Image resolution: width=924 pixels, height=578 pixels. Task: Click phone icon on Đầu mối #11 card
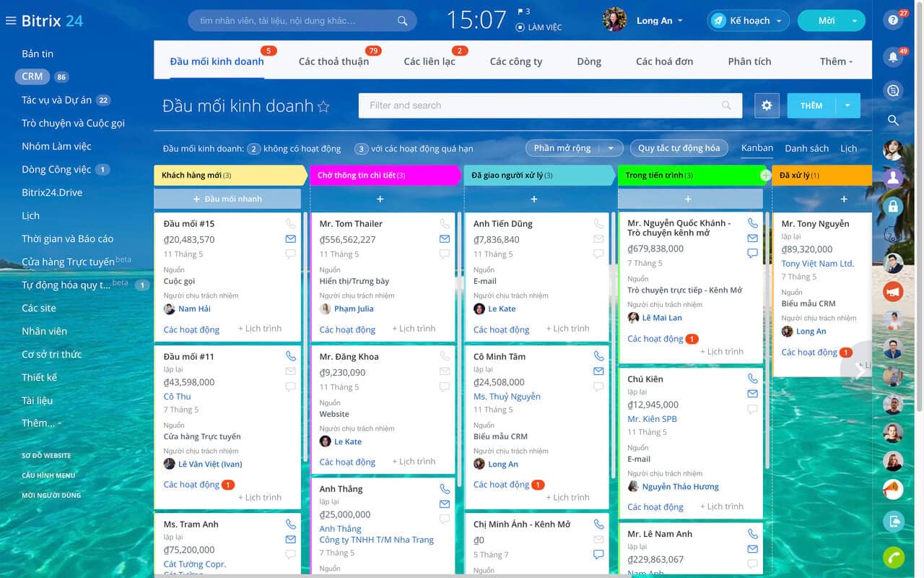click(x=291, y=356)
